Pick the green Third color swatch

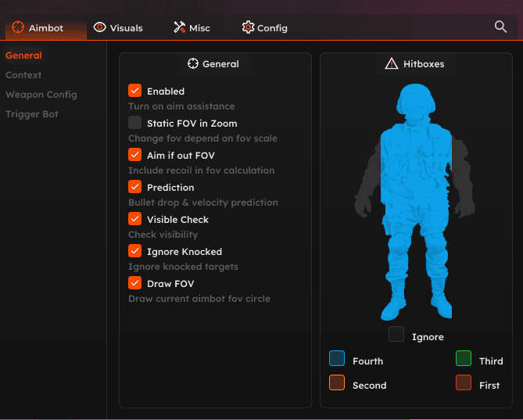point(464,359)
